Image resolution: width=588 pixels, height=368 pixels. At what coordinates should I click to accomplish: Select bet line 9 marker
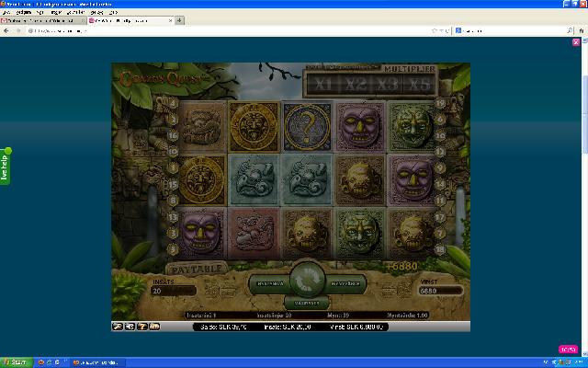click(440, 167)
